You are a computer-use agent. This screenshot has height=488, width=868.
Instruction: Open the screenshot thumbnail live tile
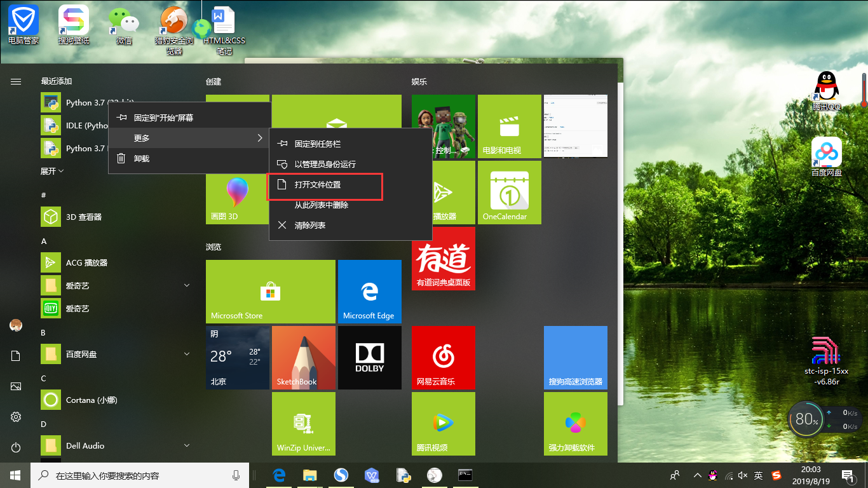pyautogui.click(x=576, y=126)
